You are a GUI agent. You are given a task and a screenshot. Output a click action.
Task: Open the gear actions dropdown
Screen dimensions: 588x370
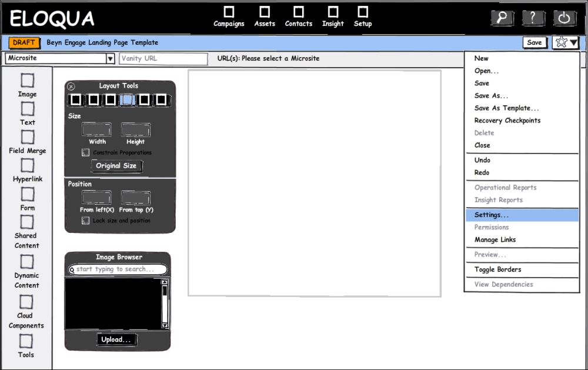point(566,42)
